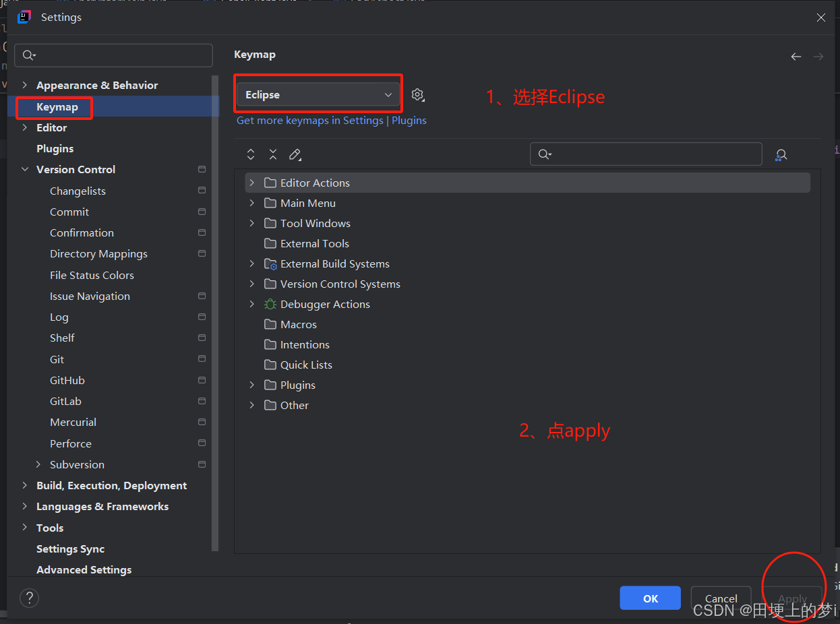Select External Tools in keymap list
Image resolution: width=840 pixels, height=624 pixels.
pos(315,243)
